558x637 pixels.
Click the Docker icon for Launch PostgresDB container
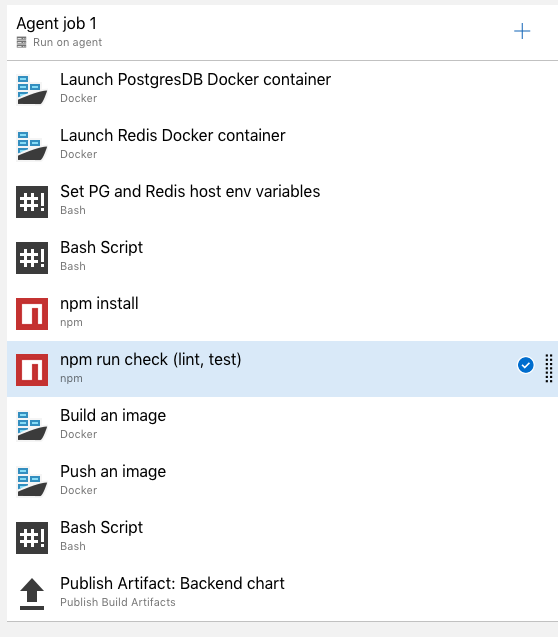click(32, 89)
